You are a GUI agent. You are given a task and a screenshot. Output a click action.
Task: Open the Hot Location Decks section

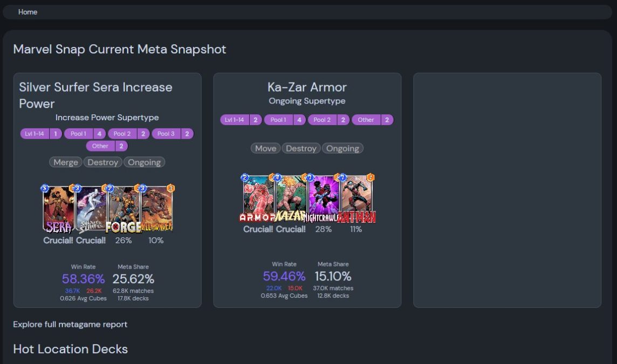coord(71,349)
